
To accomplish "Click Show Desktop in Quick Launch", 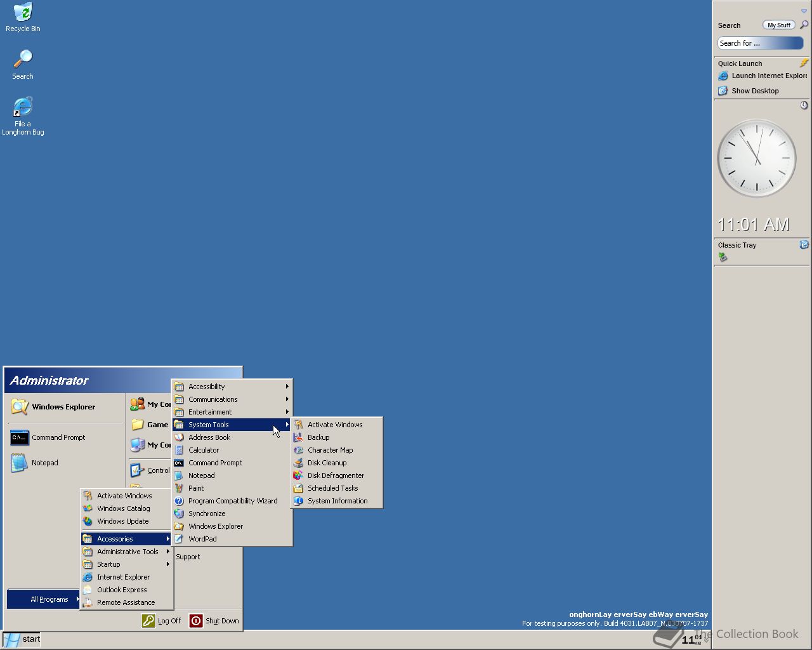I will tap(749, 91).
